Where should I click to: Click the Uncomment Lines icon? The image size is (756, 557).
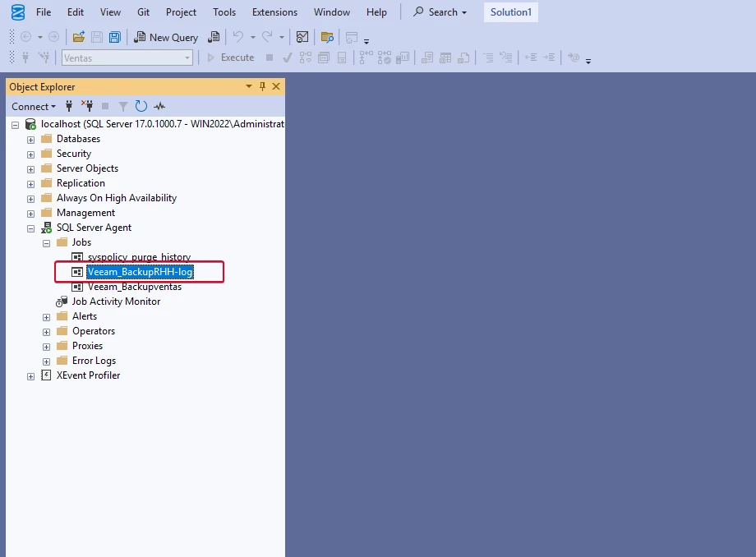(x=505, y=58)
